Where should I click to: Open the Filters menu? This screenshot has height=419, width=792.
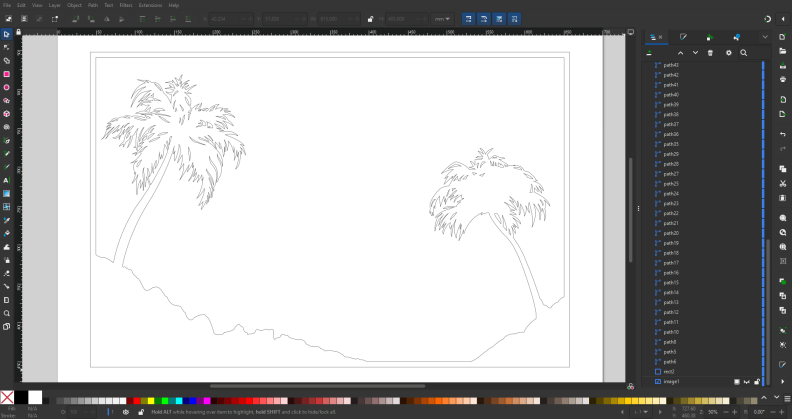click(x=126, y=5)
